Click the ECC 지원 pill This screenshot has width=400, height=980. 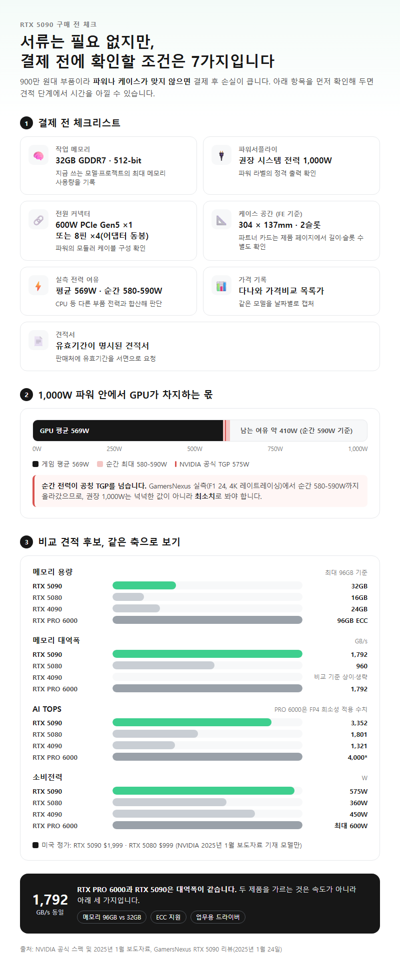pos(168,917)
